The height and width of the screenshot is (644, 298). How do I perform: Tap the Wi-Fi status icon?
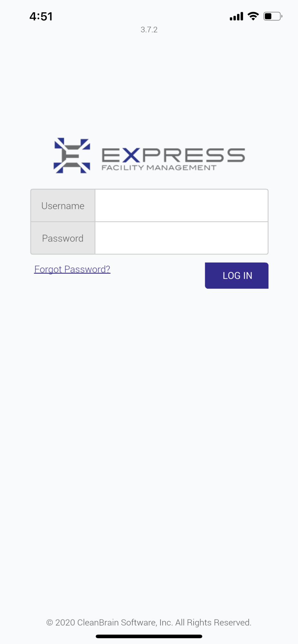pyautogui.click(x=253, y=16)
